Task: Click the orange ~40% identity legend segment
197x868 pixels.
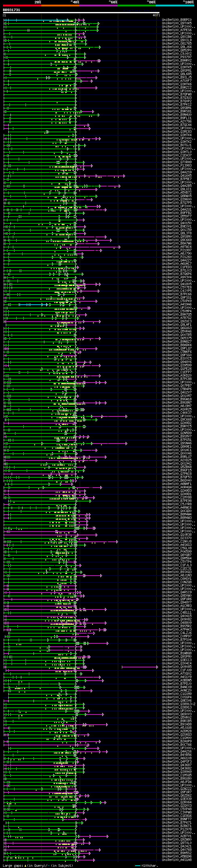Action: pyautogui.click(x=60, y=6)
